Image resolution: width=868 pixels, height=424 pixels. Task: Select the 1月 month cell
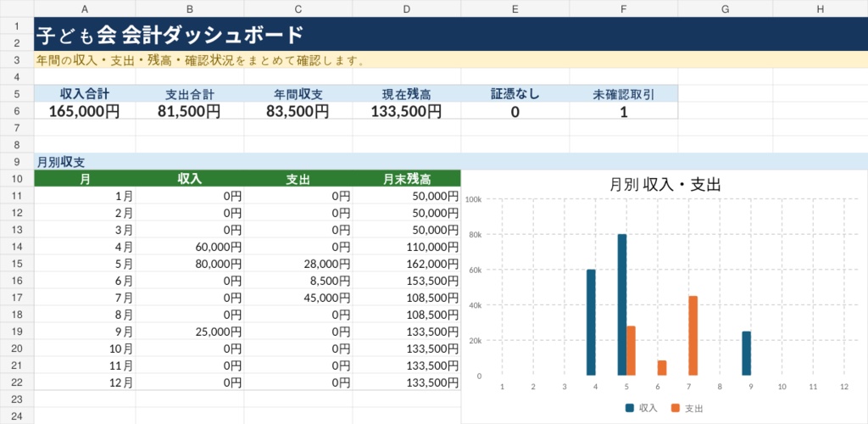tap(85, 196)
